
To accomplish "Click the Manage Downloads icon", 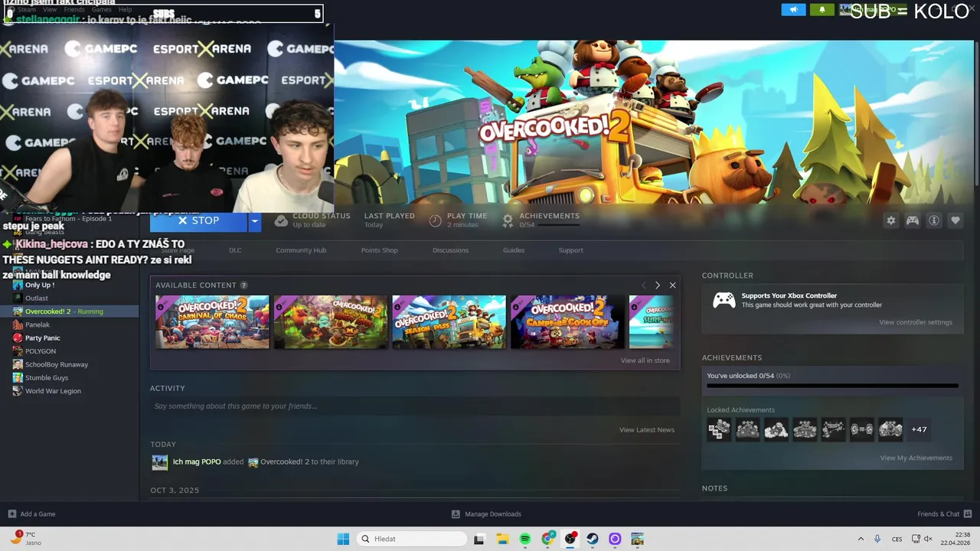I will (x=456, y=514).
